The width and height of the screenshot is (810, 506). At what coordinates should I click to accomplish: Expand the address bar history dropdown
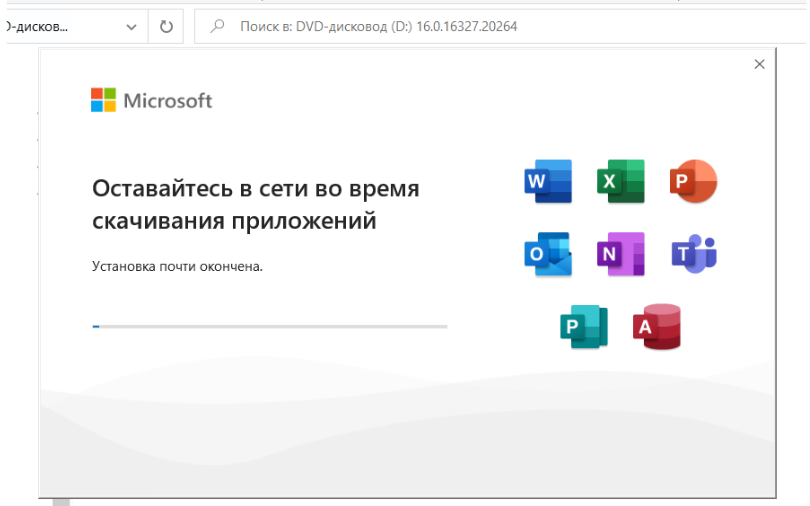pos(131,27)
